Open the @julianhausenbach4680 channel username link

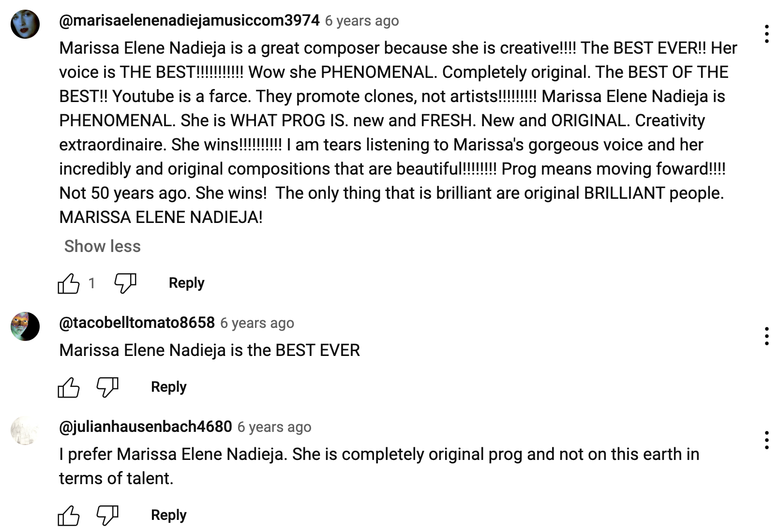pyautogui.click(x=146, y=427)
